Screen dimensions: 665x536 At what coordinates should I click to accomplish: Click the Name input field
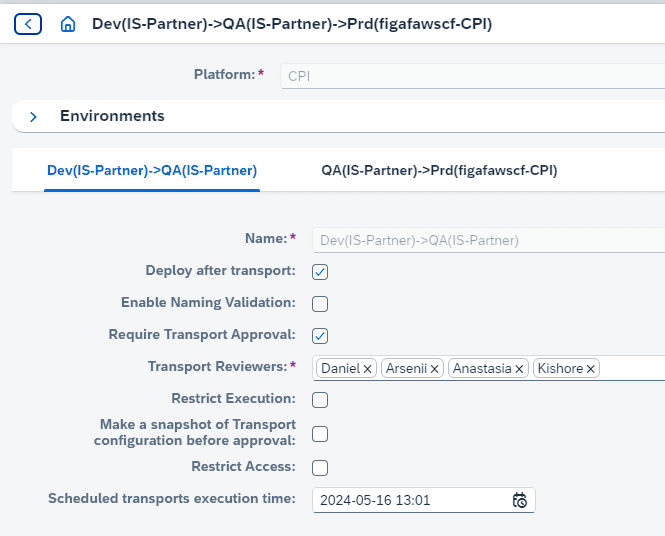click(489, 240)
